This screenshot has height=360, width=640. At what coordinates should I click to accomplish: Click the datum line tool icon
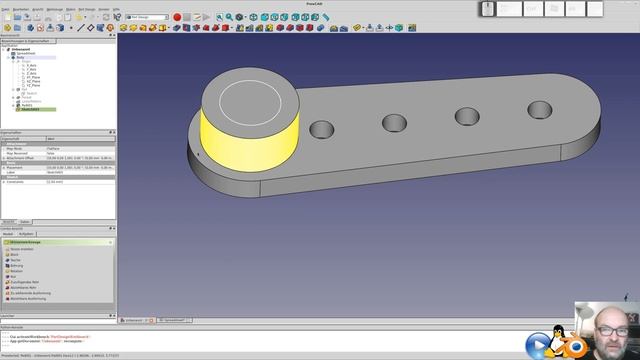coord(80,28)
